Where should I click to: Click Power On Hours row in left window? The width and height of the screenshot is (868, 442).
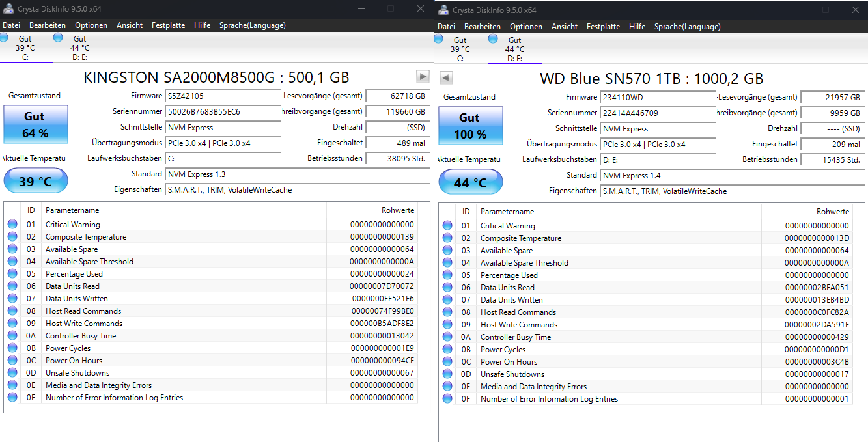pyautogui.click(x=211, y=361)
